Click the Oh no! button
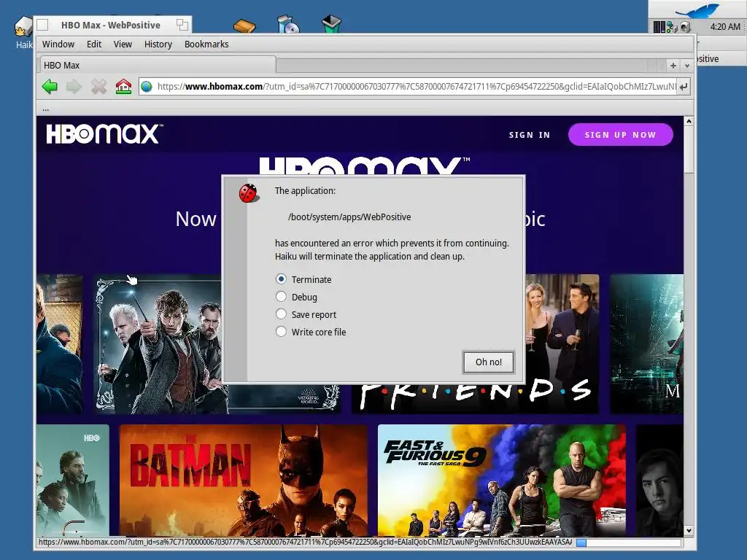The height and width of the screenshot is (560, 747). point(488,362)
